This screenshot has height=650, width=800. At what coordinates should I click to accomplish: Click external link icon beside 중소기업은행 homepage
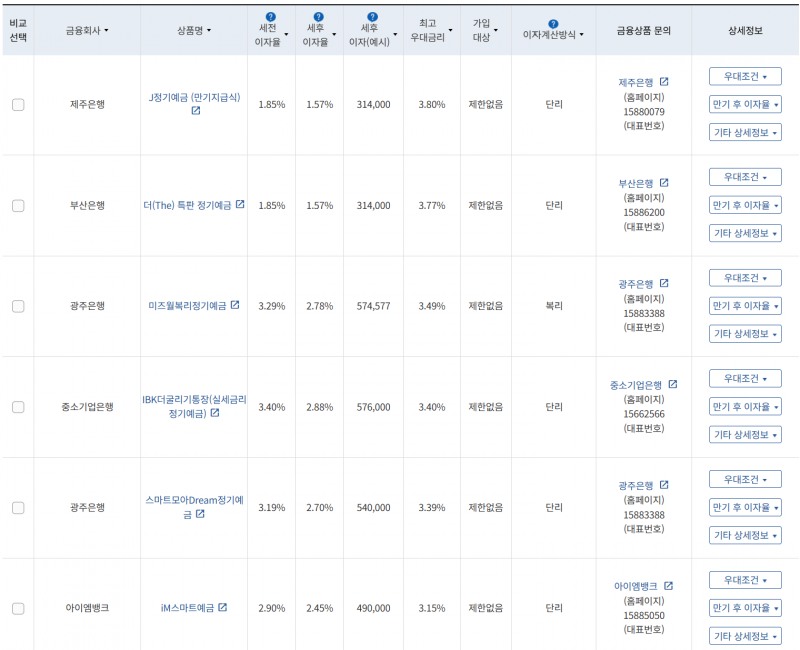[x=672, y=384]
